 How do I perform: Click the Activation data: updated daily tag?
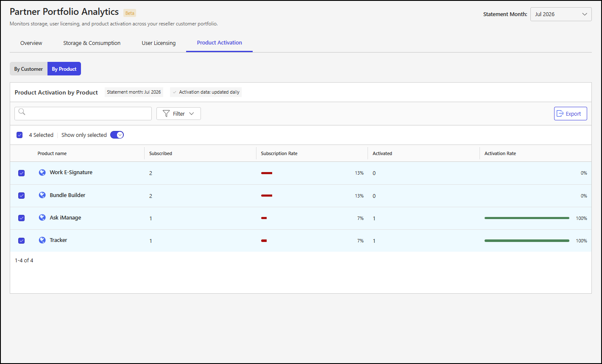coord(206,92)
